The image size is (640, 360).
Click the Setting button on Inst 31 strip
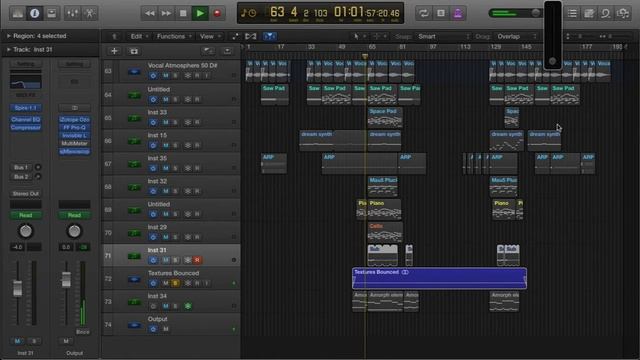tap(26, 64)
